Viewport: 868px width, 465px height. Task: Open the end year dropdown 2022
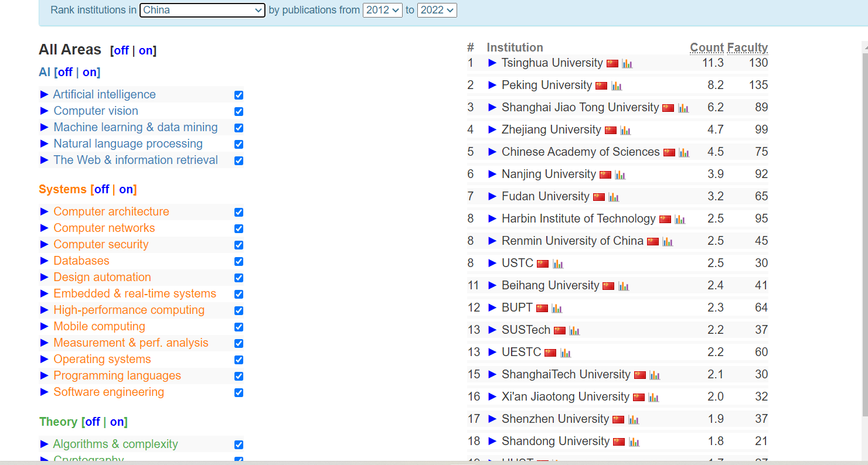tap(437, 10)
